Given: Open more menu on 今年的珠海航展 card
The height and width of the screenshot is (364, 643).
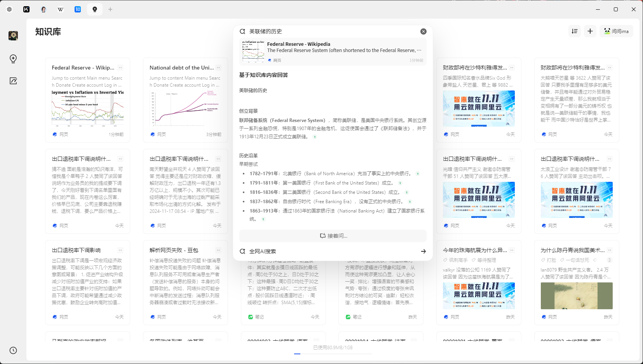Looking at the screenshot, I should click(512, 250).
